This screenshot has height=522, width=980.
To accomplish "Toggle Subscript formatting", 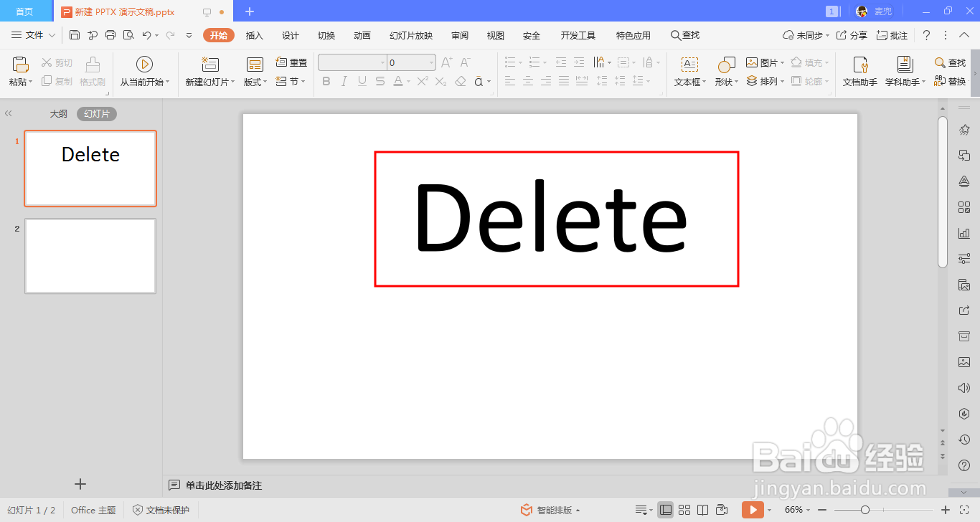I will click(441, 81).
